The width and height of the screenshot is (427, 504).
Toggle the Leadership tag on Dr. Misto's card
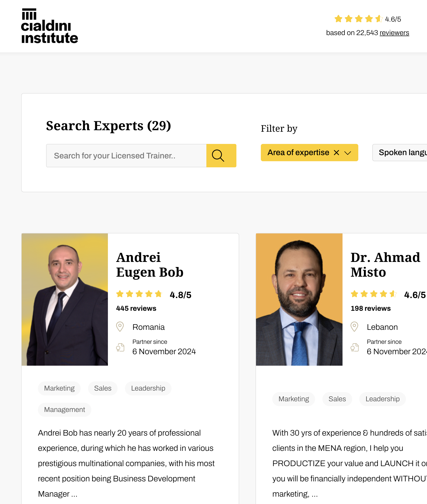(x=382, y=399)
